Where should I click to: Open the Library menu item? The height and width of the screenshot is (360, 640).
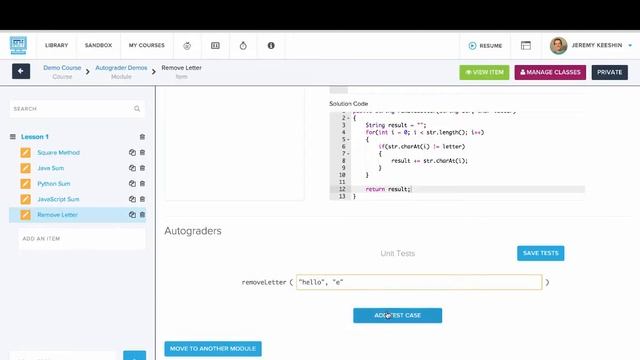point(57,45)
